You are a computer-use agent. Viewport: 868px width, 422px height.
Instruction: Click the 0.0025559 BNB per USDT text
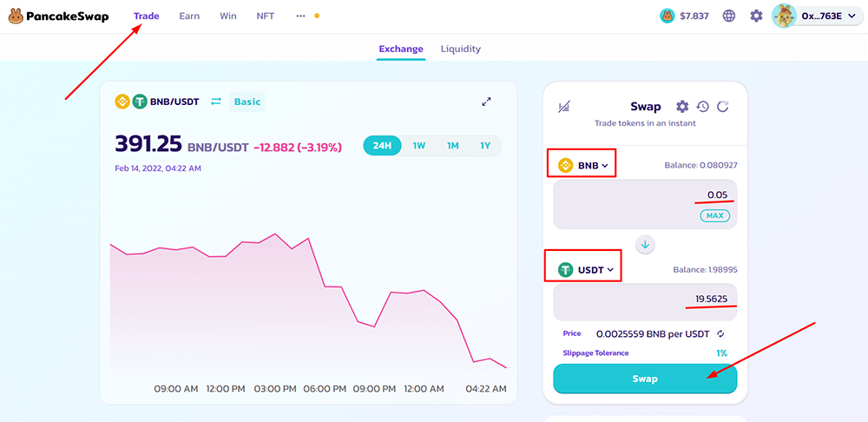653,334
